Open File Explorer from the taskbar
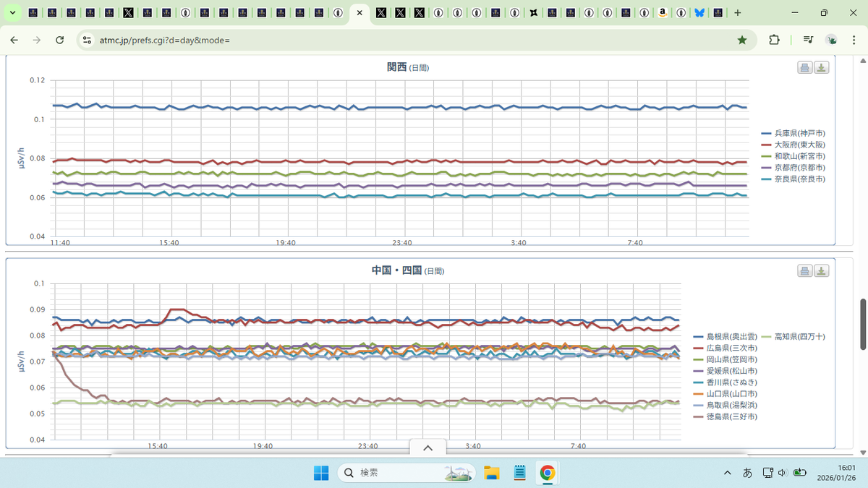Viewport: 868px width, 488px height. click(x=492, y=473)
